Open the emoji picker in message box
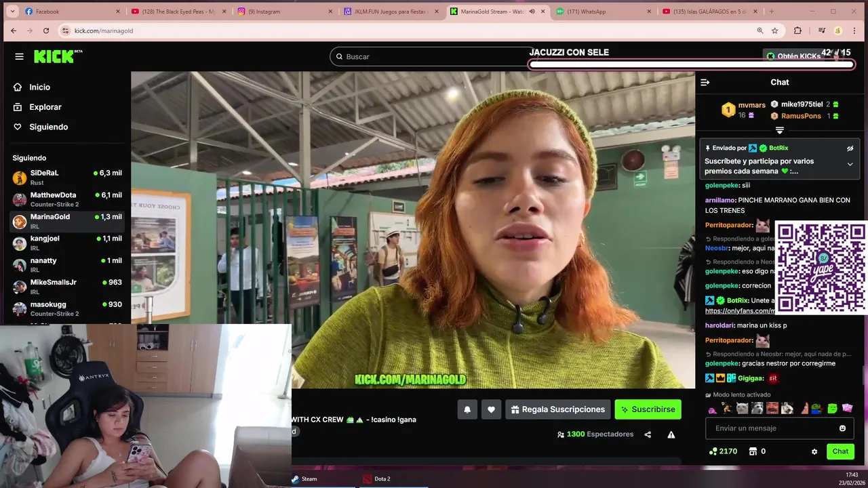 coord(843,428)
